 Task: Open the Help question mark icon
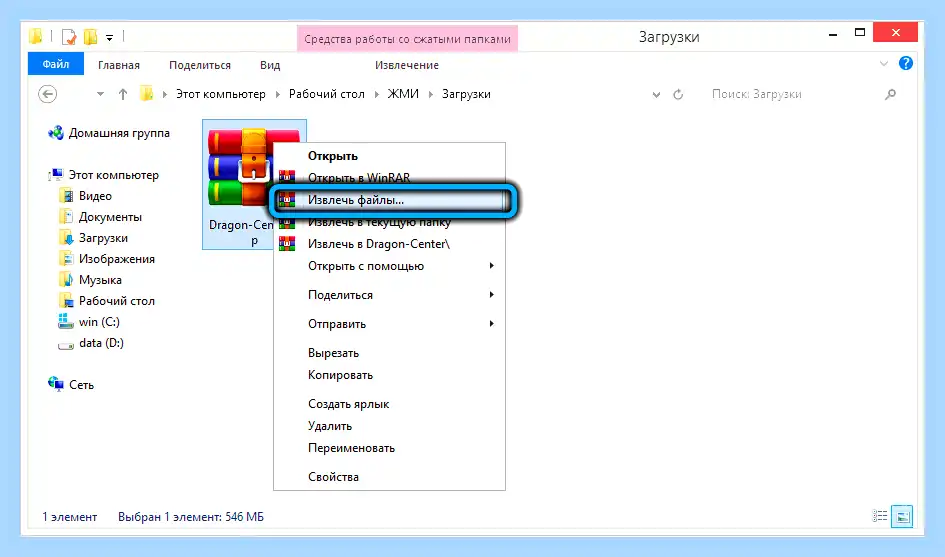(x=905, y=63)
